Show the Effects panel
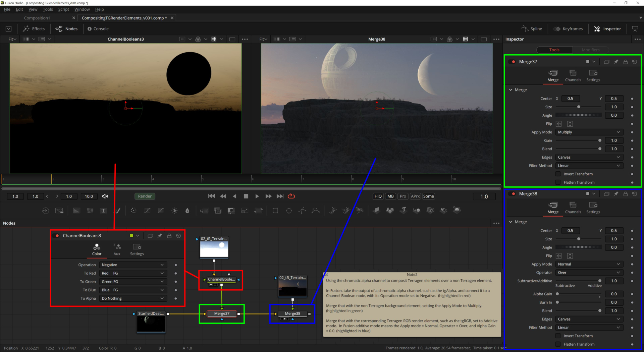This screenshot has height=352, width=644. [x=34, y=29]
